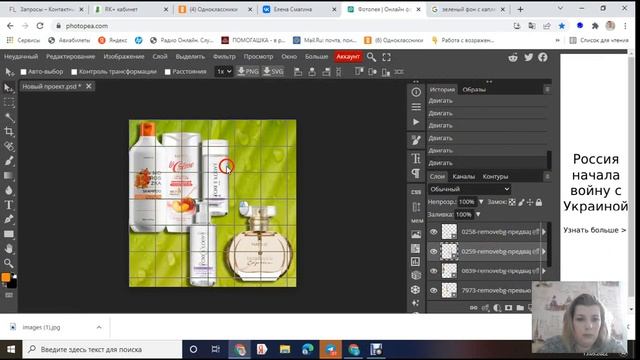The width and height of the screenshot is (640, 360).
Task: Click Windows search box on taskbar
Action: [102, 349]
